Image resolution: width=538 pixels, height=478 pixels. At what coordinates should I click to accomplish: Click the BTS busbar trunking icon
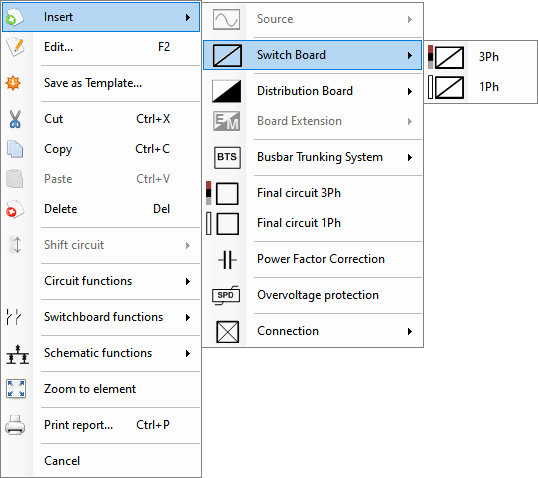pos(227,158)
